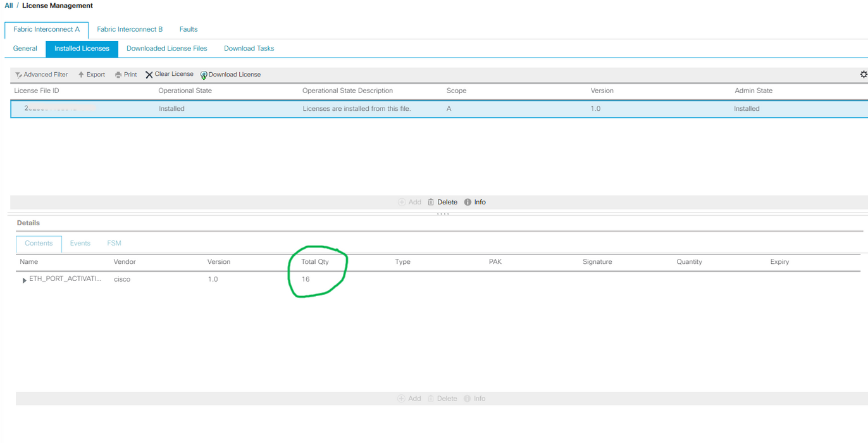Click the All breadcrumb link
Image resolution: width=868 pixels, height=443 pixels.
pyautogui.click(x=9, y=6)
